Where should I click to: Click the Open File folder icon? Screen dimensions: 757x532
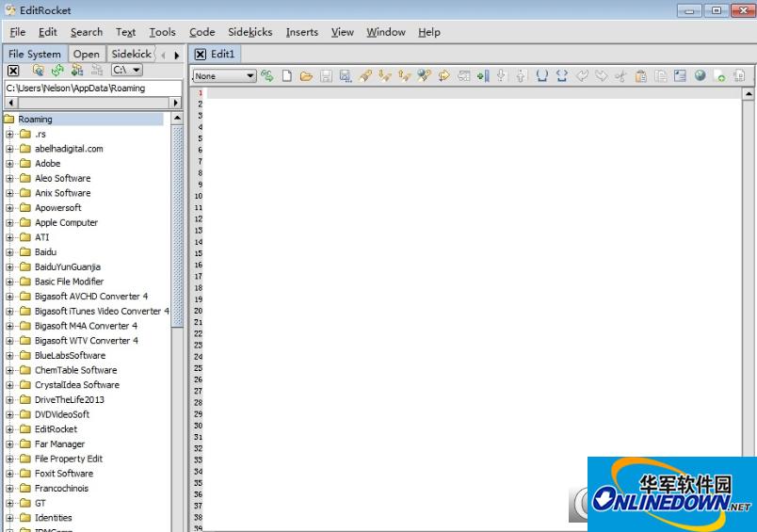(x=306, y=76)
